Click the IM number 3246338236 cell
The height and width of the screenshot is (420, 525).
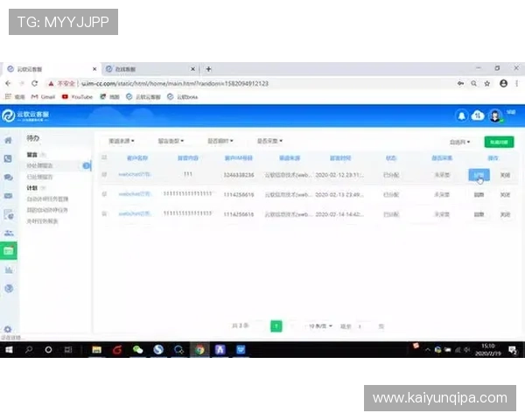pos(239,175)
